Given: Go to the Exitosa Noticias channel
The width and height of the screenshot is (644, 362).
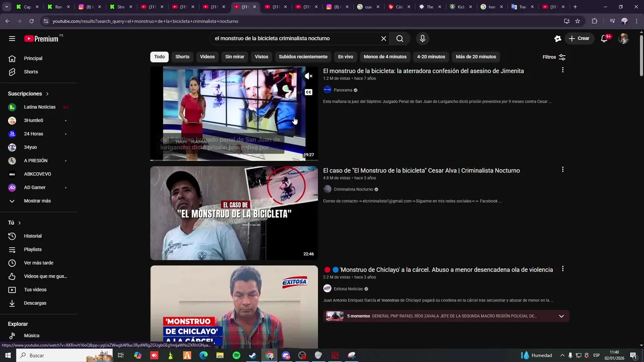Looking at the screenshot, I should pos(348,289).
